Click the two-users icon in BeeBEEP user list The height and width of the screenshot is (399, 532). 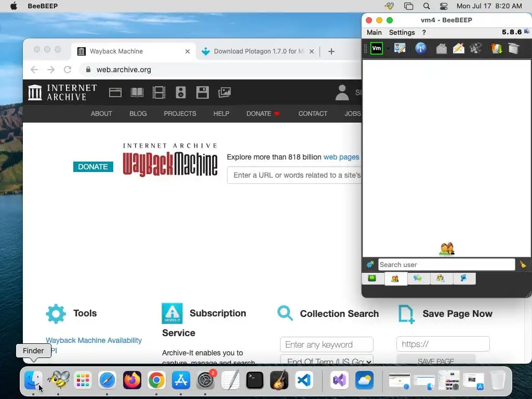click(x=446, y=249)
